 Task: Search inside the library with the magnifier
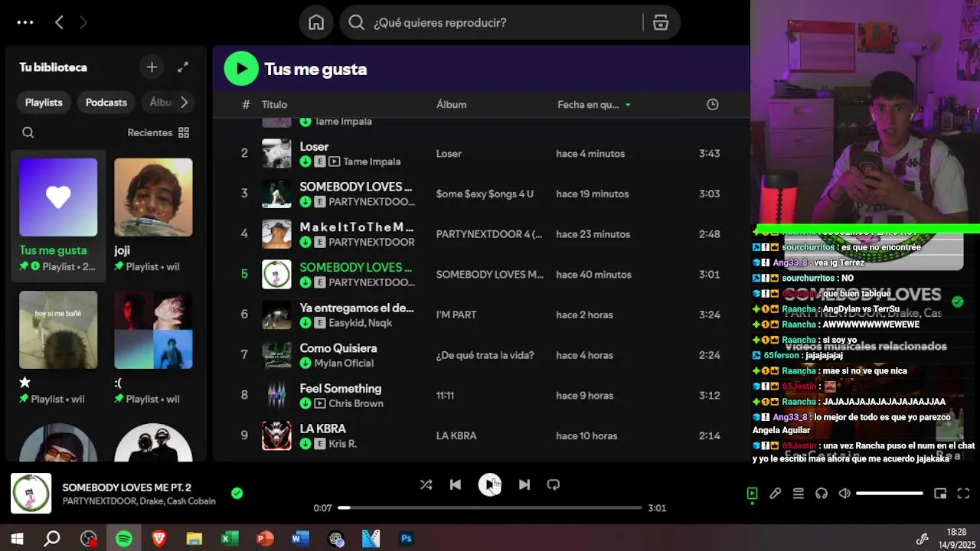(28, 132)
